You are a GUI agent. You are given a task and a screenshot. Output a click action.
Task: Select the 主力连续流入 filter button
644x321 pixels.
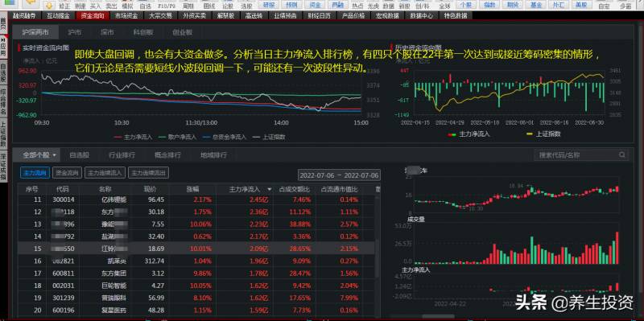click(105, 173)
